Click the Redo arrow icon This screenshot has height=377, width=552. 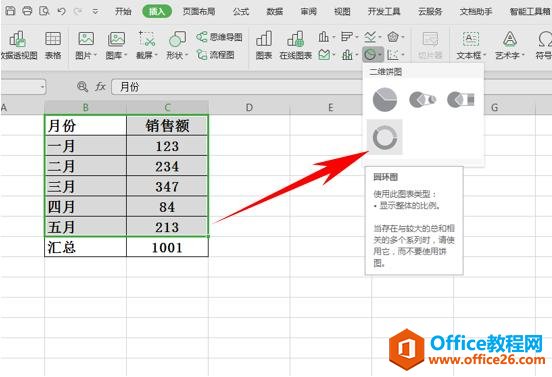pos(78,11)
